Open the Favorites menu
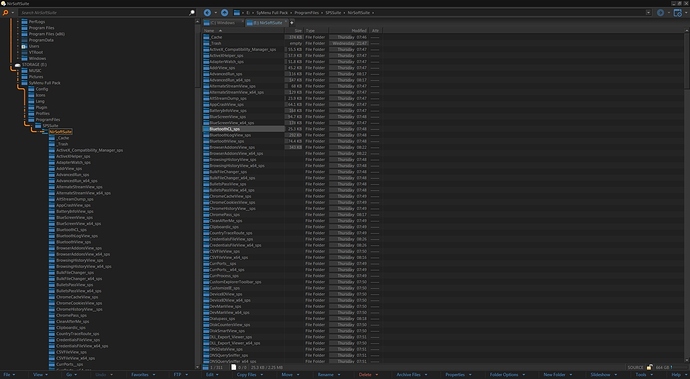 (x=143, y=375)
